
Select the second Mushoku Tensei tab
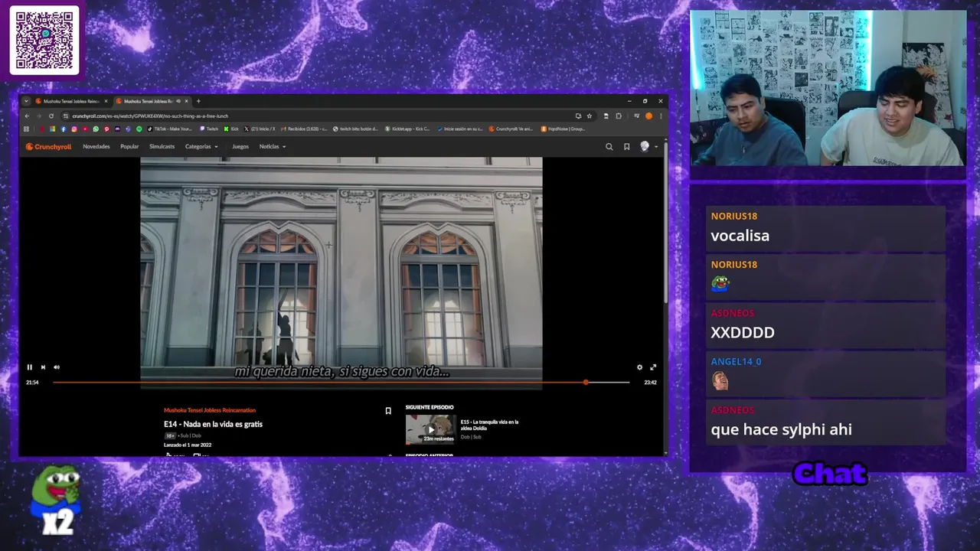click(149, 101)
